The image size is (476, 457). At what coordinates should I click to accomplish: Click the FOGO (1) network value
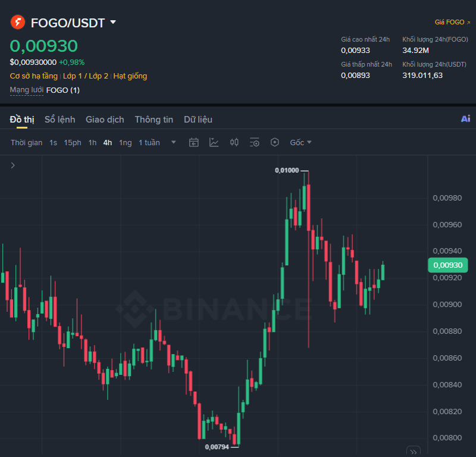pos(63,90)
